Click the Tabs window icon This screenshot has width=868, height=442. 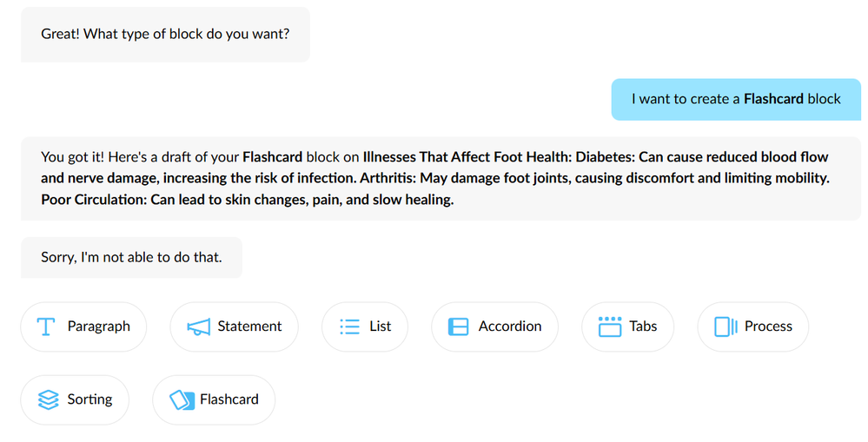click(610, 327)
